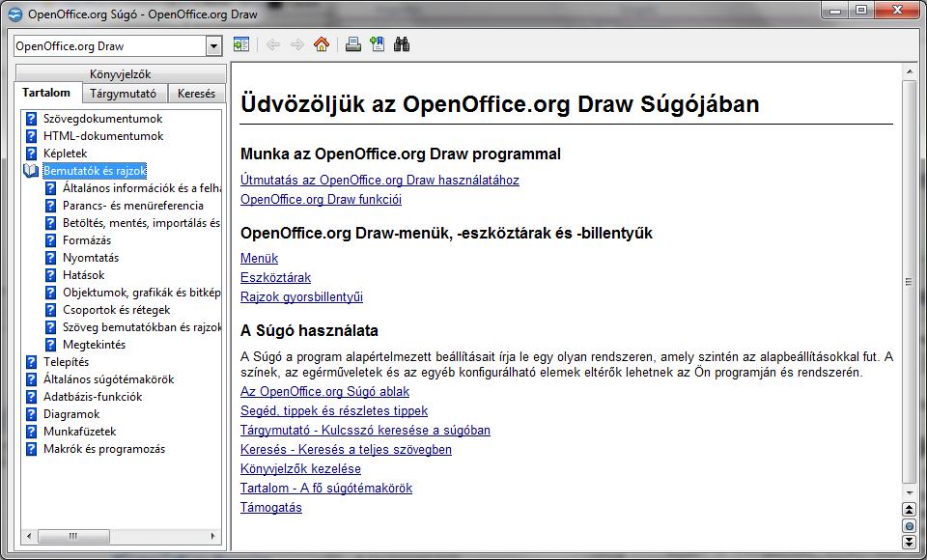Click the previous page double-arrow button
This screenshot has height=560, width=927.
909,509
